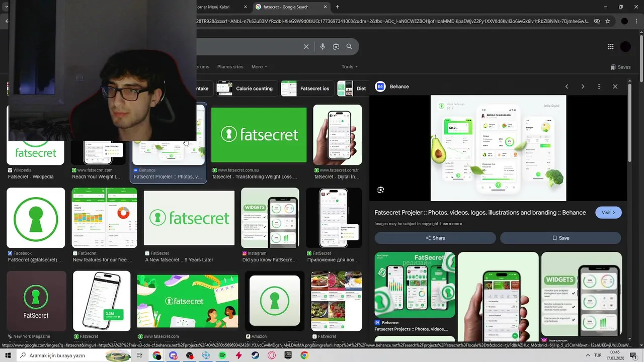Start voice search with the microphone icon
The height and width of the screenshot is (362, 644).
click(323, 46)
